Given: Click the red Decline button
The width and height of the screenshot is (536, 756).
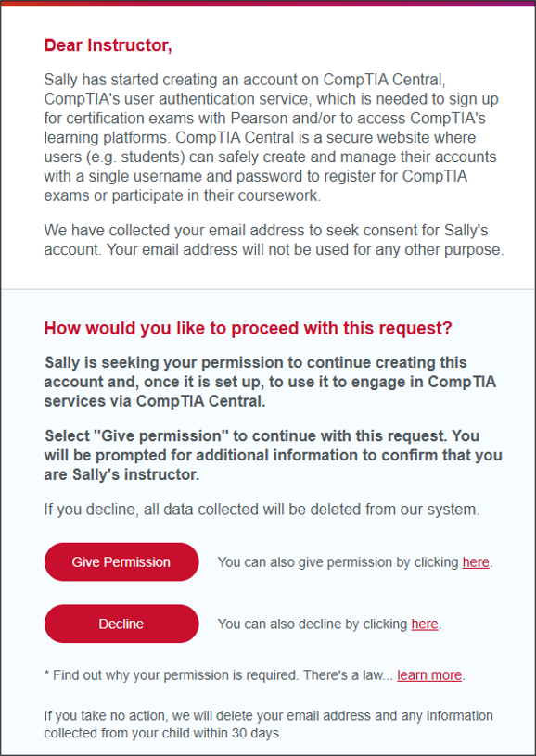Looking at the screenshot, I should point(121,624).
